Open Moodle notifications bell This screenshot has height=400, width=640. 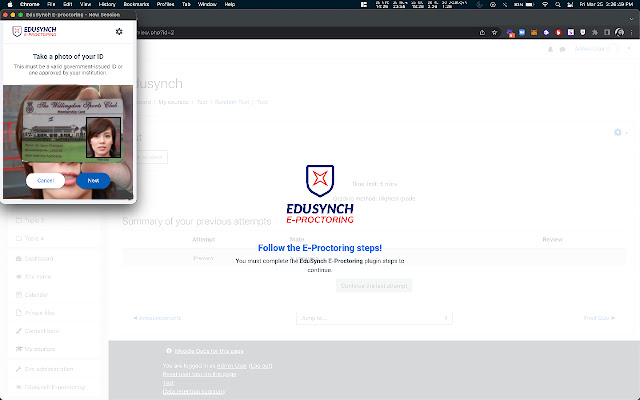click(550, 49)
